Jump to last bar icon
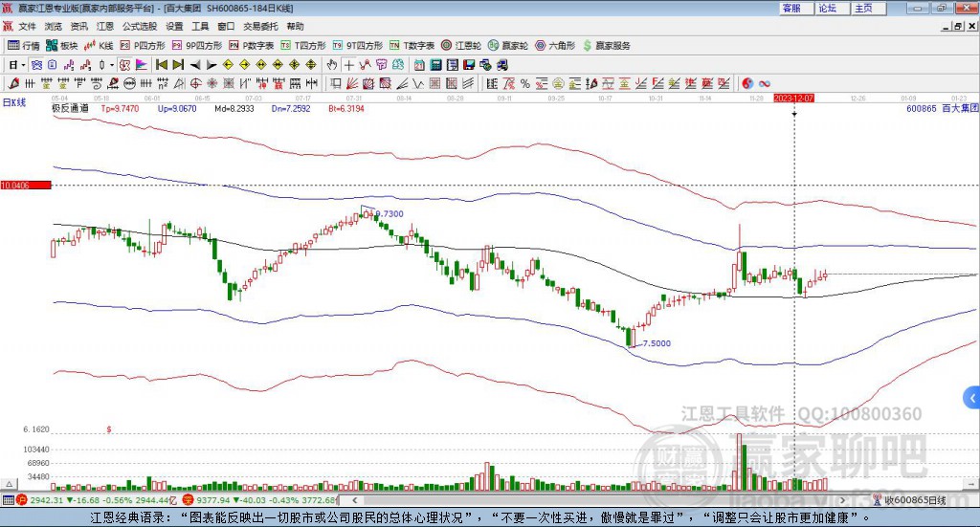The image size is (980, 527). pos(178,65)
